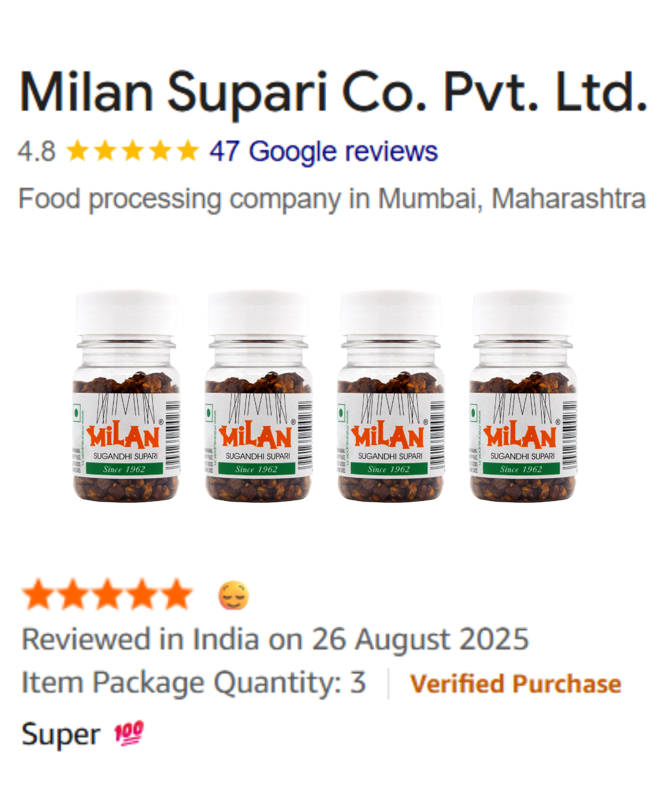Click the red 100 points emoji

point(129,733)
